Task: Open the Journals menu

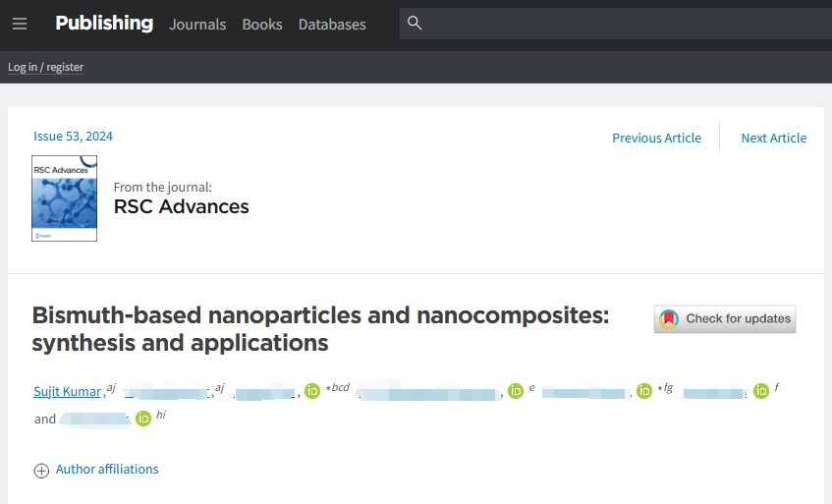Action: click(197, 25)
